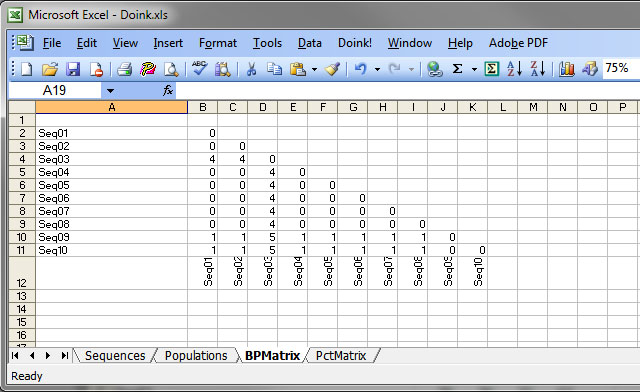Click the Adobe PDF convert toolbar icon
The width and height of the screenshot is (640, 392).
coord(148,69)
